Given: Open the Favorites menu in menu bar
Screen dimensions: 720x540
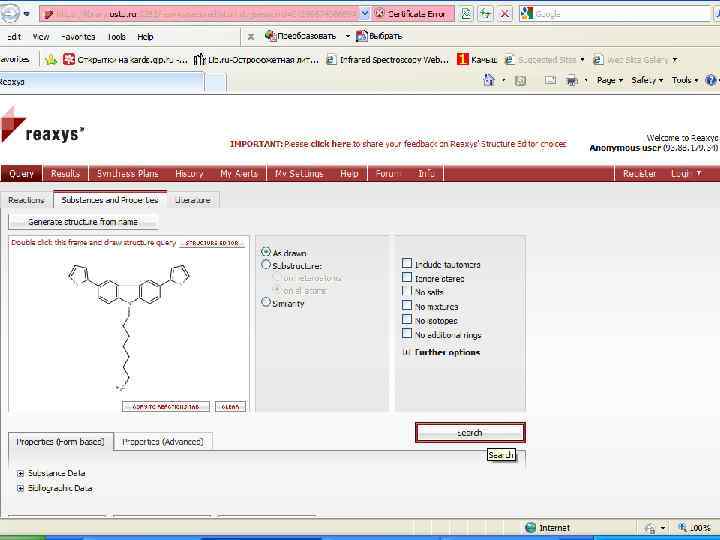Looking at the screenshot, I should [78, 37].
